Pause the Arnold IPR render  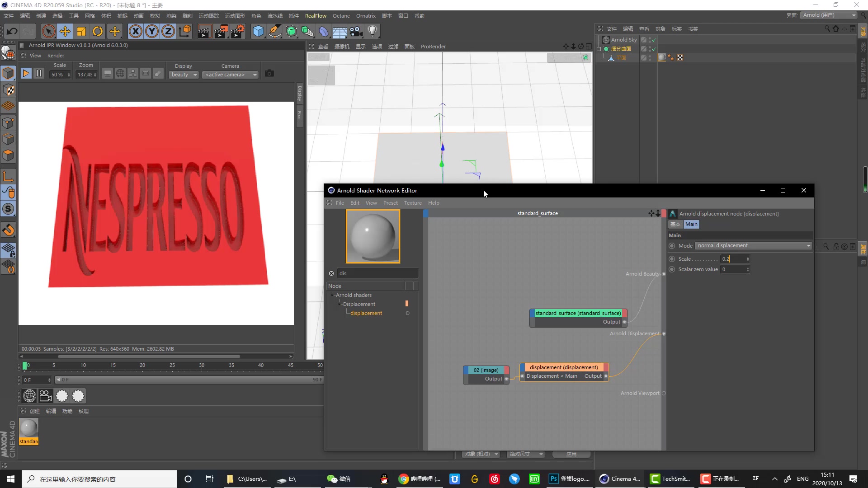point(39,74)
